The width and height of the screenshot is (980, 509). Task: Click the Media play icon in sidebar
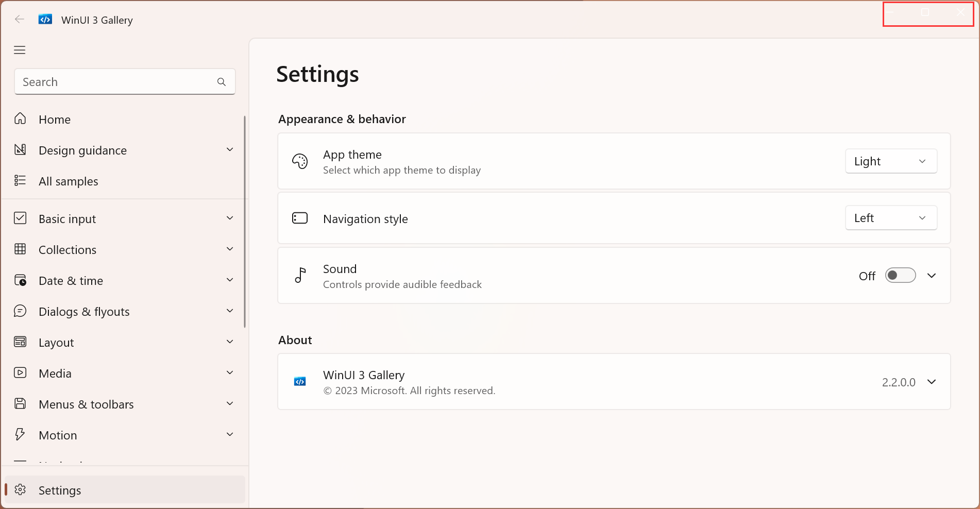tap(21, 372)
